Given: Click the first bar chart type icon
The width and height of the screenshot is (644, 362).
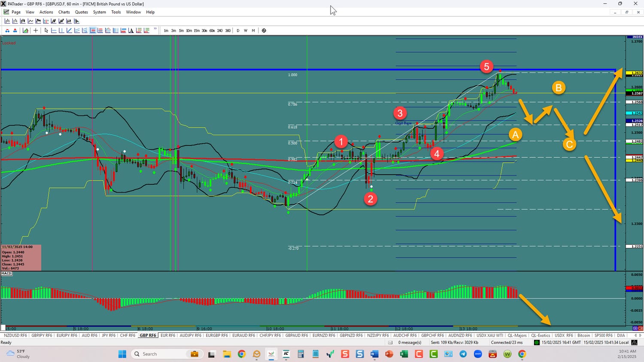Looking at the screenshot, I should [x=7, y=21].
